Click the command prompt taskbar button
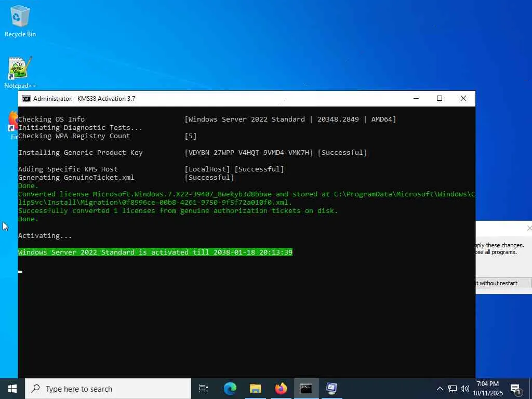 point(306,389)
